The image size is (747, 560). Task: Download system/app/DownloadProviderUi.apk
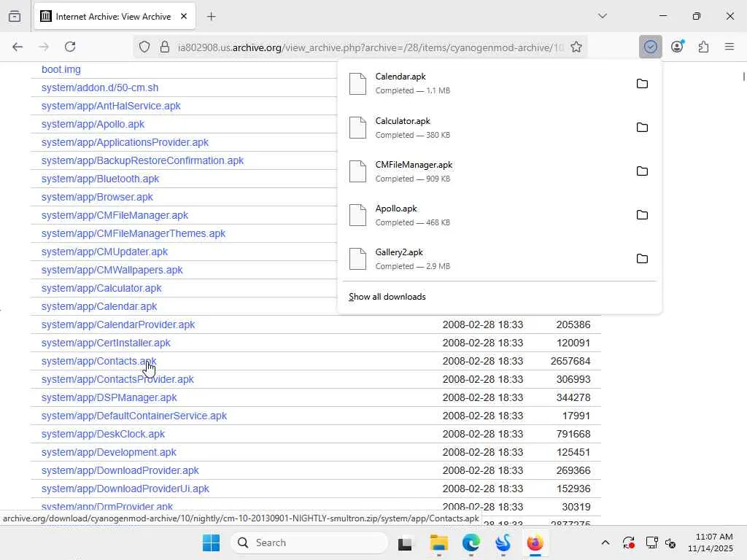(x=125, y=489)
